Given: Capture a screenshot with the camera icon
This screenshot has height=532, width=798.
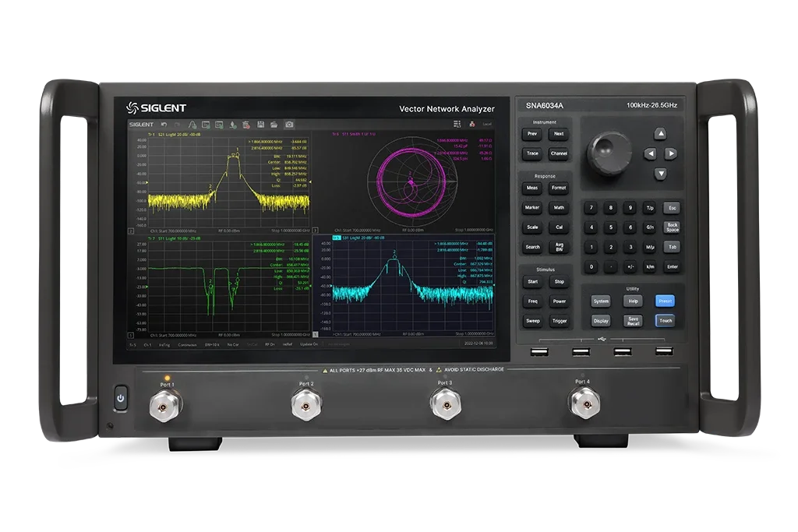Looking at the screenshot, I should 290,125.
